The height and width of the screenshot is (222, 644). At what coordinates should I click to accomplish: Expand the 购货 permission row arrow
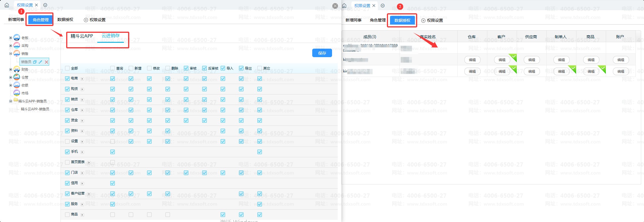tap(82, 89)
